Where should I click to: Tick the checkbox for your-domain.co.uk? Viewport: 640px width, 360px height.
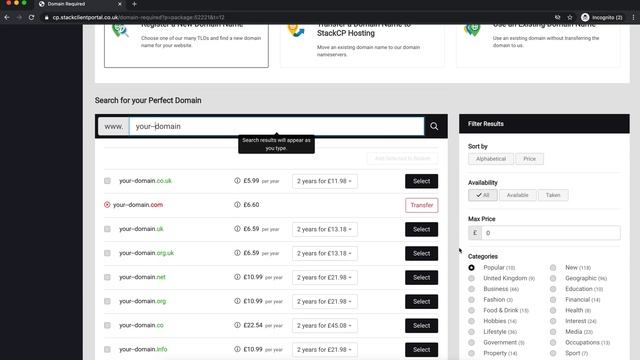click(x=107, y=181)
